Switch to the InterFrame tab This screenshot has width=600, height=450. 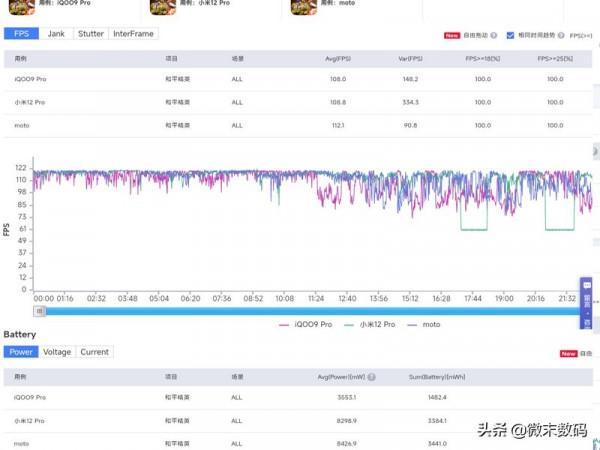click(133, 34)
